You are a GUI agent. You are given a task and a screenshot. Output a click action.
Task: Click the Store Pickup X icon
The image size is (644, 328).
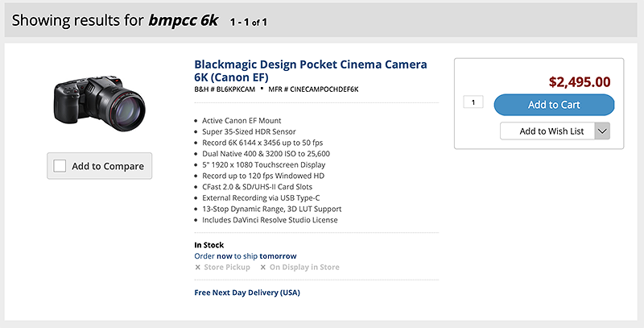197,268
